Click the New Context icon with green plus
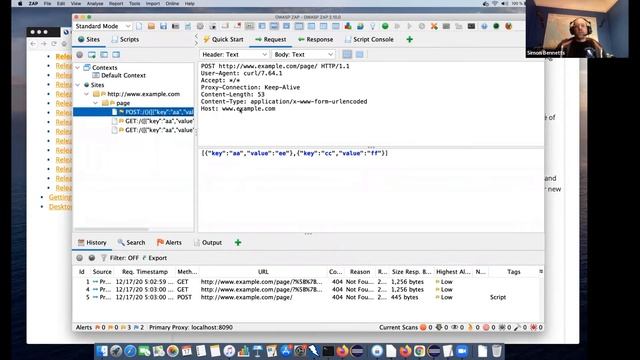640x360 pixels. (92, 54)
